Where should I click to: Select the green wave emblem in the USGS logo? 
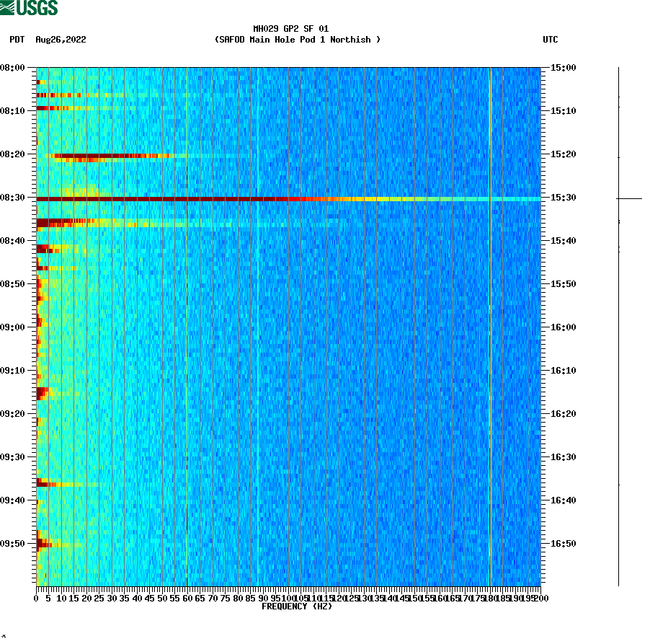pos(8,7)
